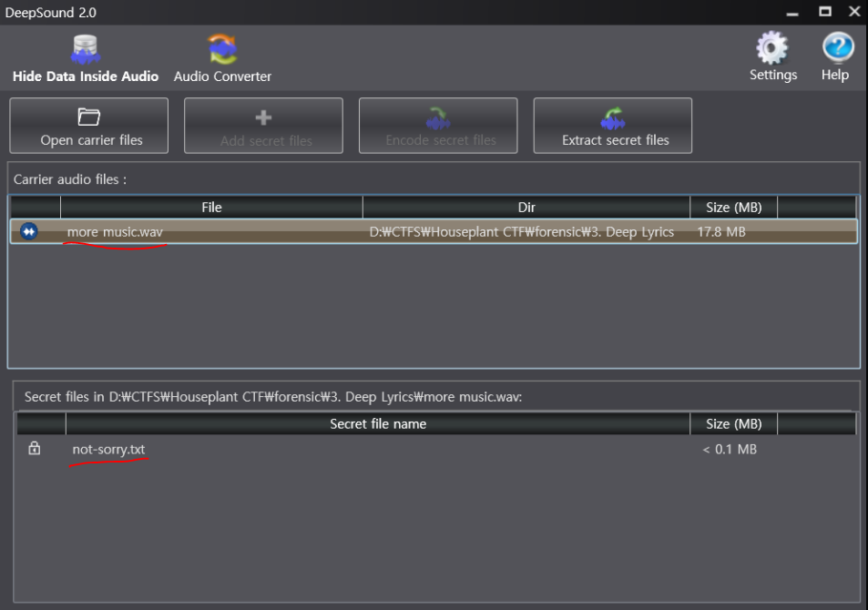Click the lock icon beside not-sorry.txt
Viewport: 868px width, 610px height.
click(35, 448)
